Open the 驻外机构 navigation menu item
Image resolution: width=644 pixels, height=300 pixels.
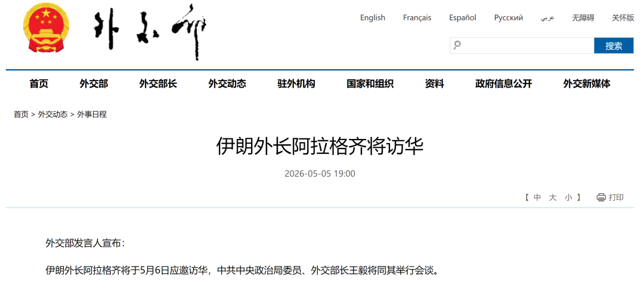(x=296, y=84)
